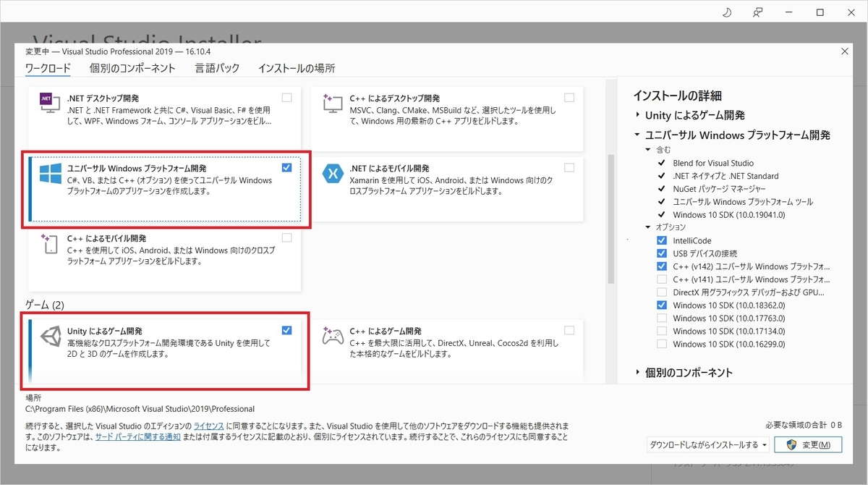Click the feedback pin icon in title bar
Image resolution: width=868 pixels, height=485 pixels.
(758, 12)
